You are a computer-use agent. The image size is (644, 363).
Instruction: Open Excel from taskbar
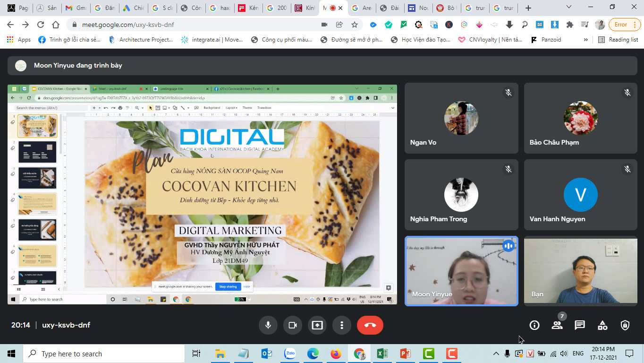[x=382, y=354]
